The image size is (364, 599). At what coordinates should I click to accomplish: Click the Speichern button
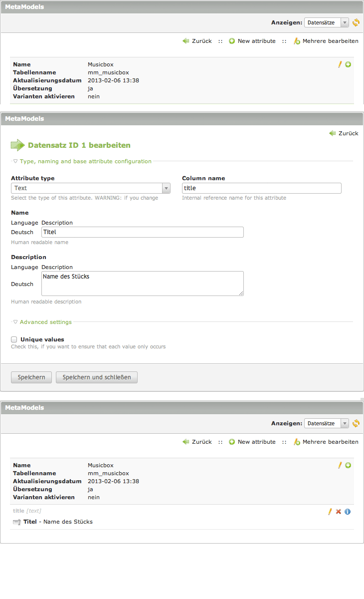(31, 377)
